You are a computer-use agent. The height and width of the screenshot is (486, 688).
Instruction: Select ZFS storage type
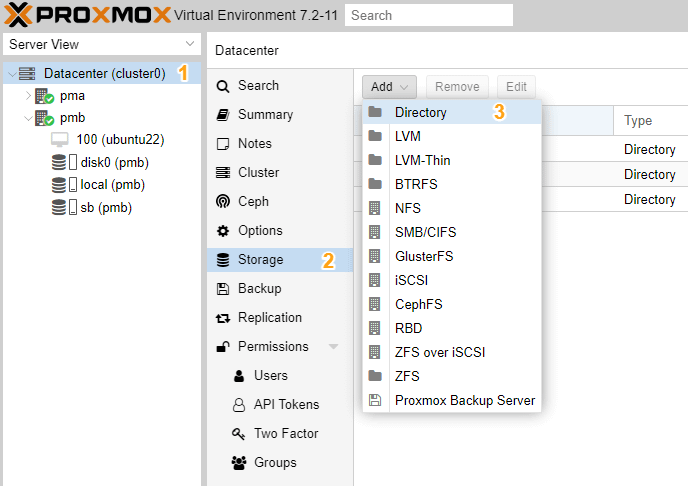click(452, 376)
